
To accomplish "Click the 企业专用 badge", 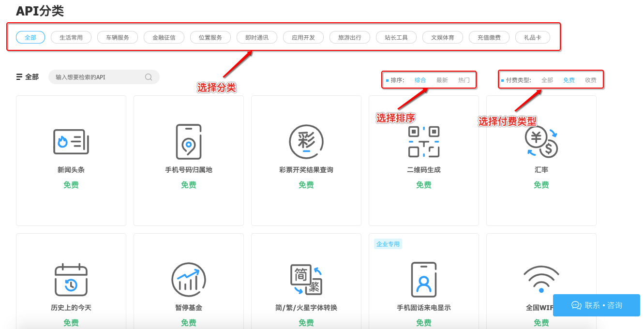I will [x=388, y=244].
